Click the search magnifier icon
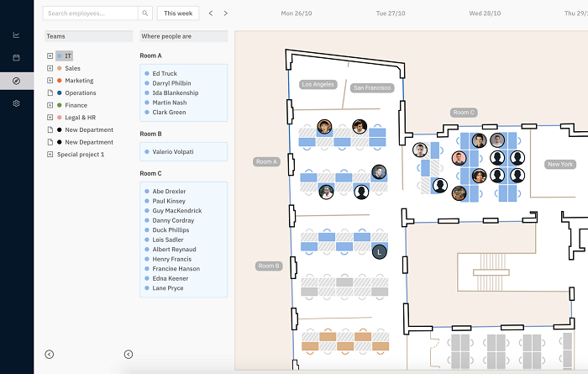This screenshot has height=374, width=588. point(144,13)
